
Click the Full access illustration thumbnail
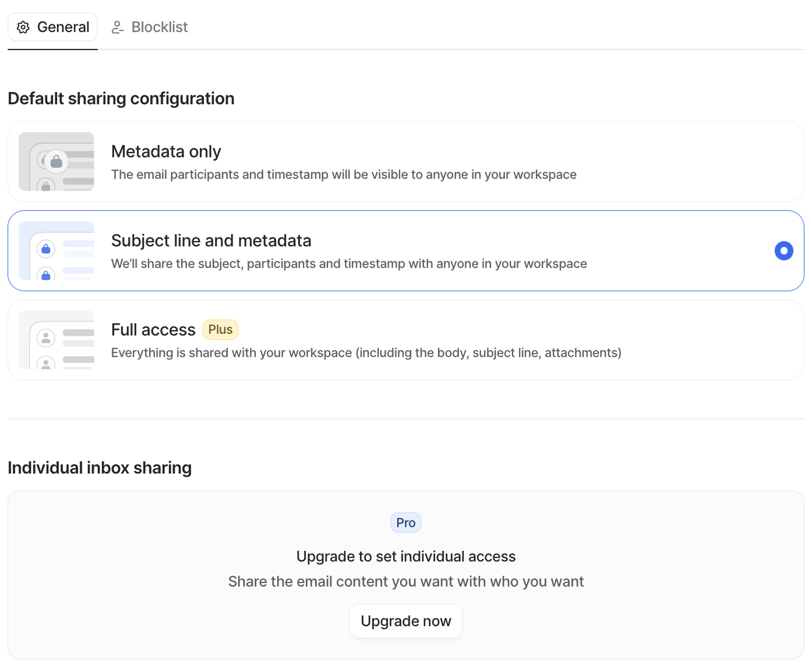pos(56,339)
